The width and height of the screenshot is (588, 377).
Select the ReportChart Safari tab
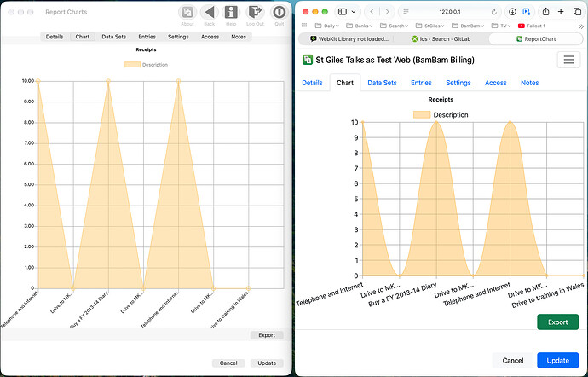tap(536, 38)
